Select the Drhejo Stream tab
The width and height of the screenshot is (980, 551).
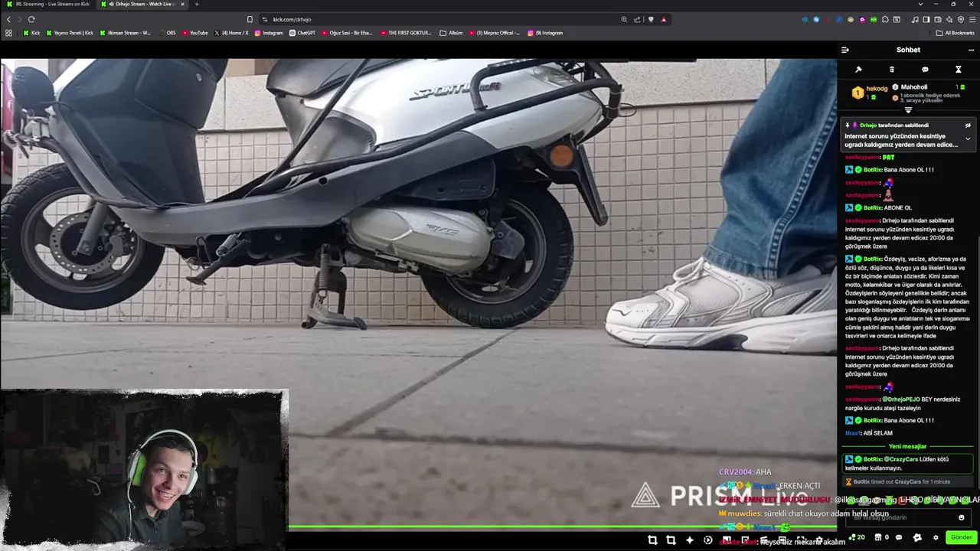coord(142,4)
